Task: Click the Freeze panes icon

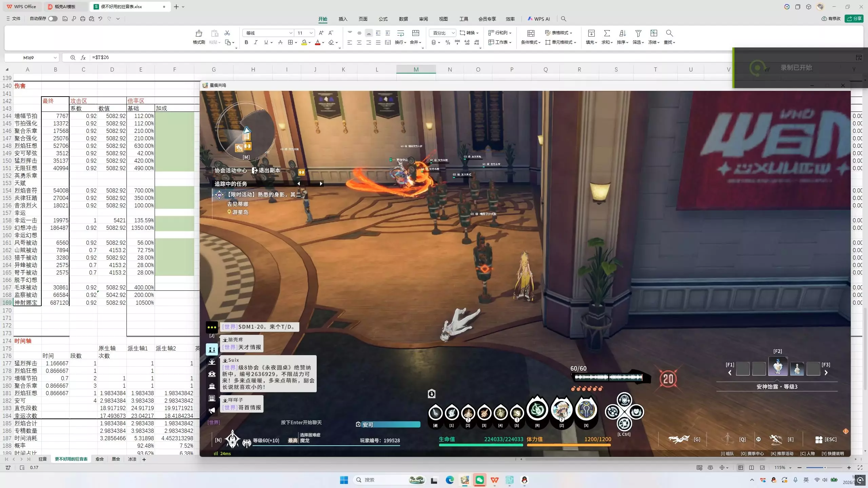Action: (x=654, y=33)
